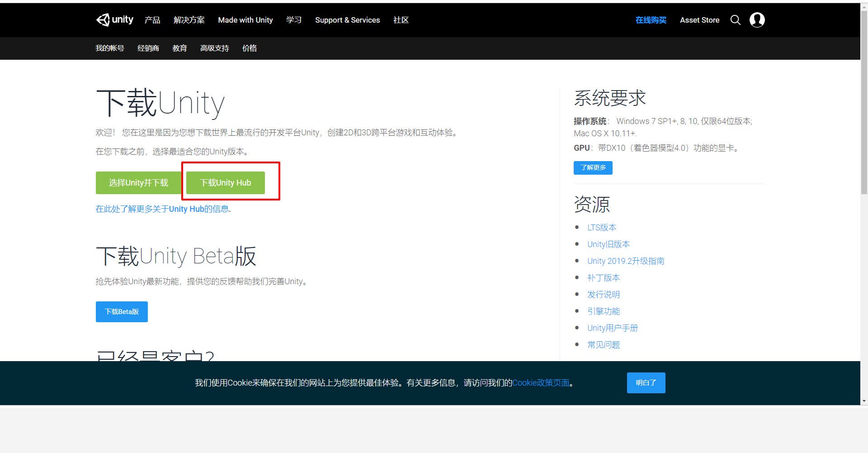Screen dimensions: 868x453
Task: Click the 下载Unity page heading
Action: (x=160, y=103)
